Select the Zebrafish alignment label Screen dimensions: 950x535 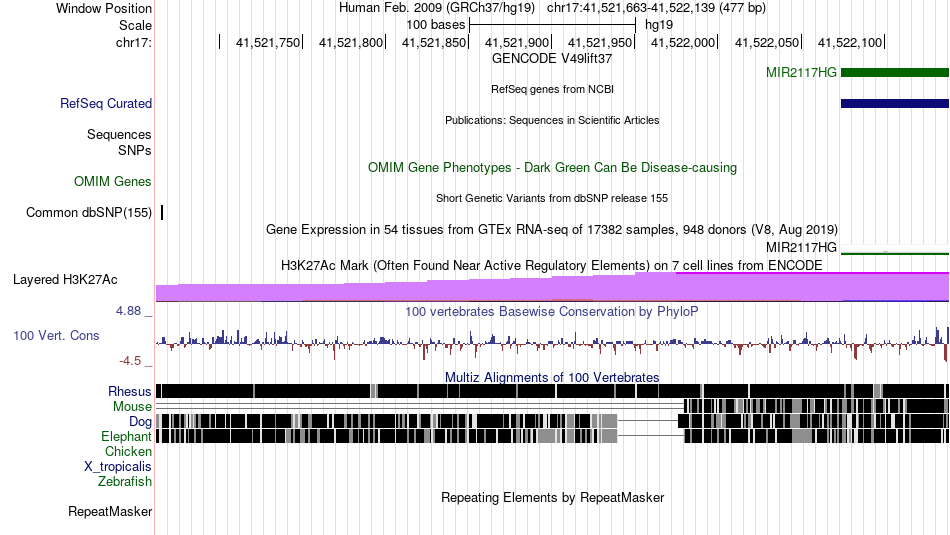pyautogui.click(x=125, y=482)
